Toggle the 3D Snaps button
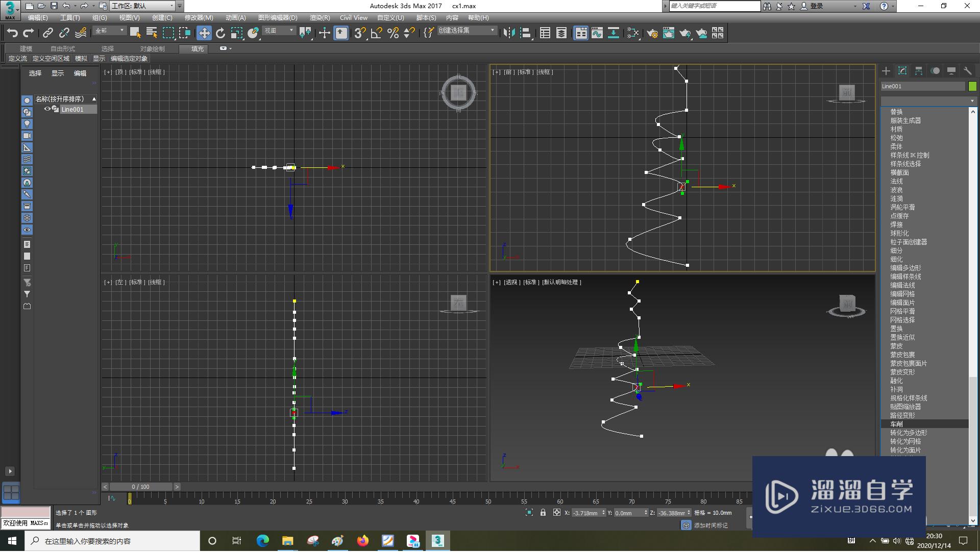 tap(360, 33)
